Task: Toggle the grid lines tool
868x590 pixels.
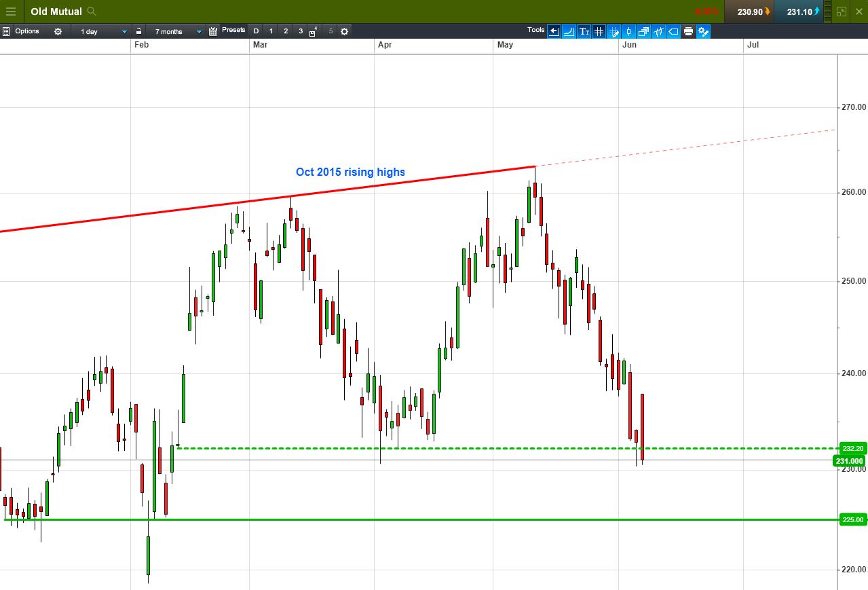Action: click(x=599, y=31)
